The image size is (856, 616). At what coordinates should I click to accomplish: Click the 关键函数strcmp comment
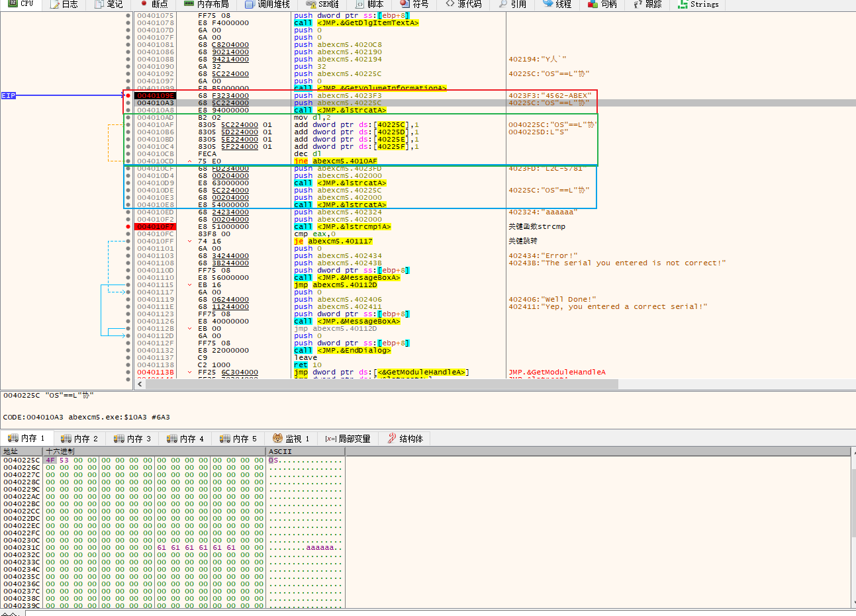[x=537, y=226]
